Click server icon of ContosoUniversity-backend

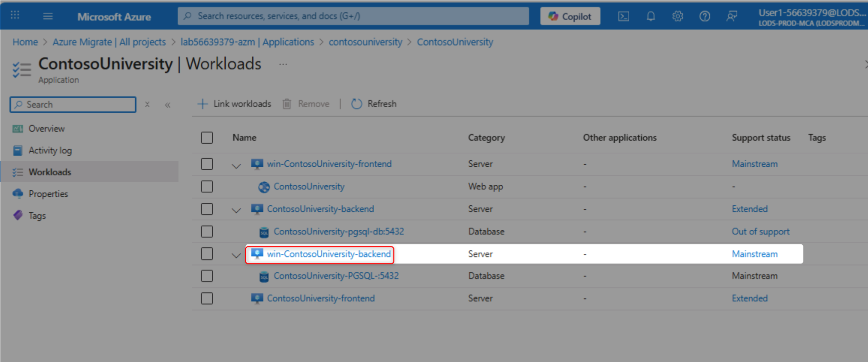257,209
